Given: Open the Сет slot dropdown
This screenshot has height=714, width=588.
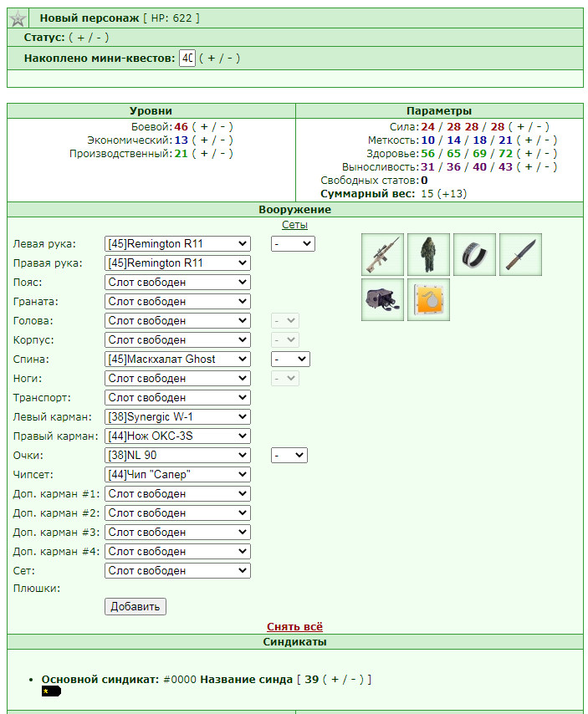Looking at the screenshot, I should (177, 570).
